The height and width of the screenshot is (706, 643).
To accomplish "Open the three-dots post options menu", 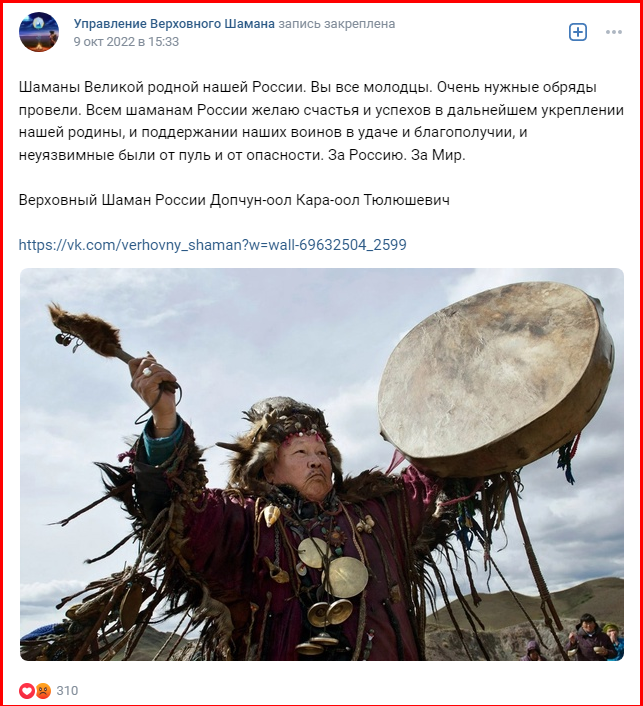I will click(614, 32).
